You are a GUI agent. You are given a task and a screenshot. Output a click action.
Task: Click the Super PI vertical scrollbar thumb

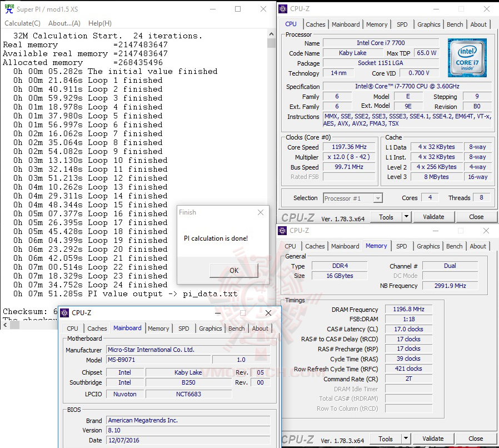[271, 43]
